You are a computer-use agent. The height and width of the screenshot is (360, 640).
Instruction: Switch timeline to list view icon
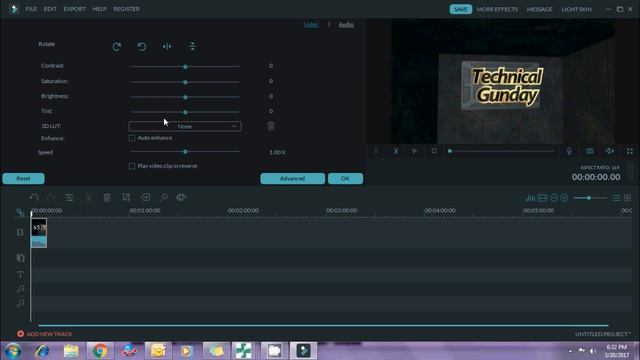click(x=616, y=198)
